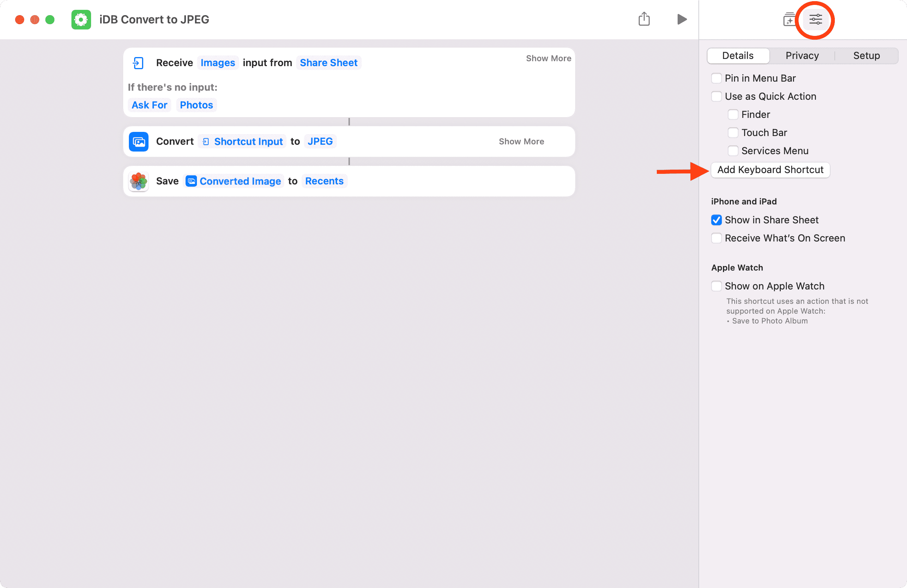Click the Receive Images action icon
The width and height of the screenshot is (907, 588).
coord(138,63)
